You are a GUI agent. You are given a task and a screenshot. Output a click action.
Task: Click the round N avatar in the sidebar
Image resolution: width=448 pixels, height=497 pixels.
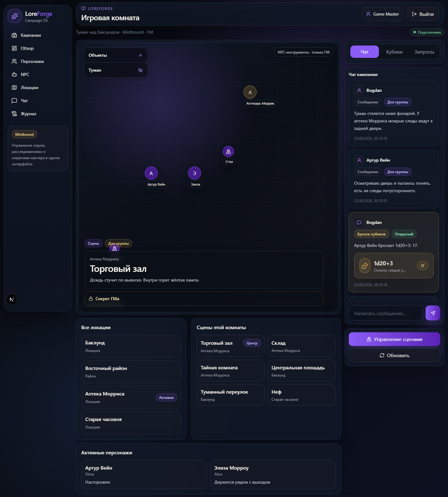(x=12, y=300)
